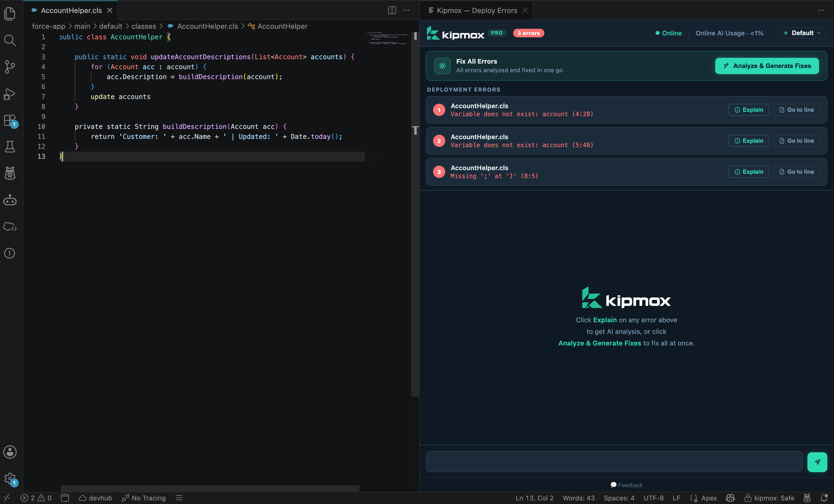
Task: Open the Search view in activity bar
Action: [10, 40]
